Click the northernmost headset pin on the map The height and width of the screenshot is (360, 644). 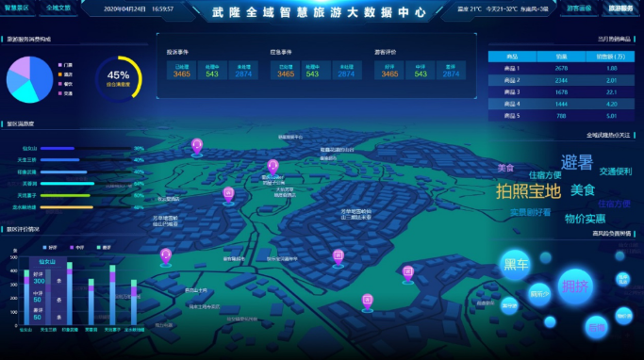[197, 147]
